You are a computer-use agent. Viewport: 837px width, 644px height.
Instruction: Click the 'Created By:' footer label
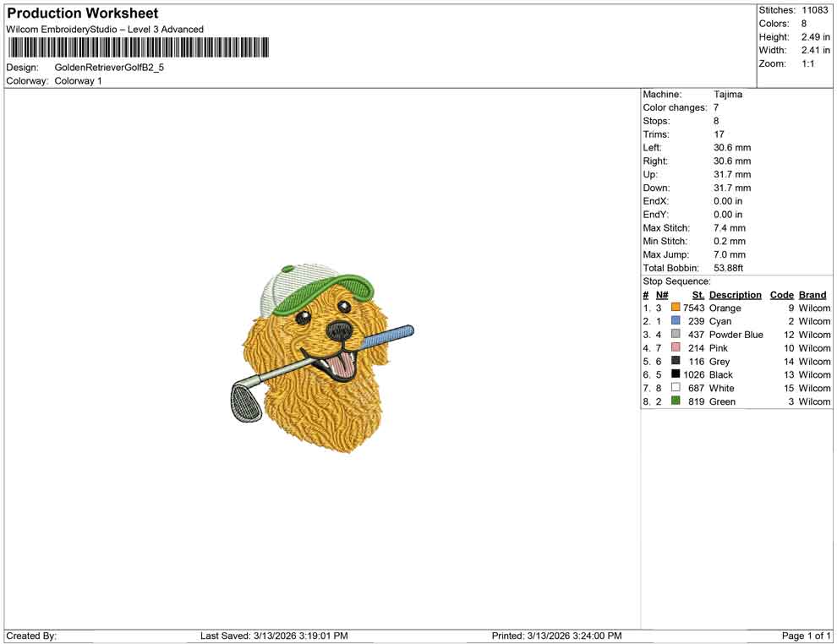pyautogui.click(x=31, y=636)
